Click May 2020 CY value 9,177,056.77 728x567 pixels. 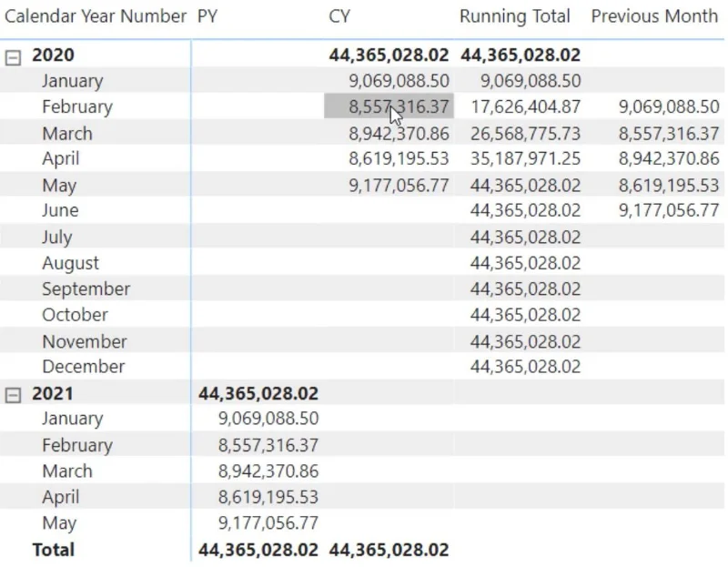[399, 186]
